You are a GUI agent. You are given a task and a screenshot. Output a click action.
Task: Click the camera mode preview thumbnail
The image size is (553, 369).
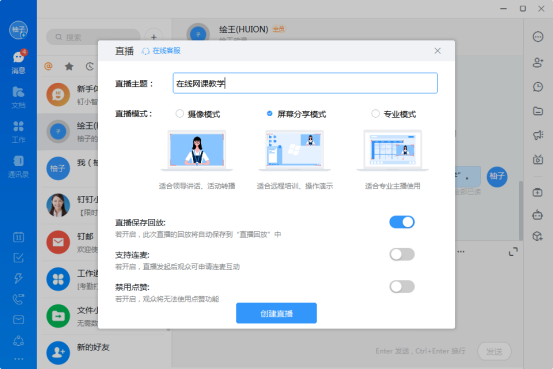197,150
